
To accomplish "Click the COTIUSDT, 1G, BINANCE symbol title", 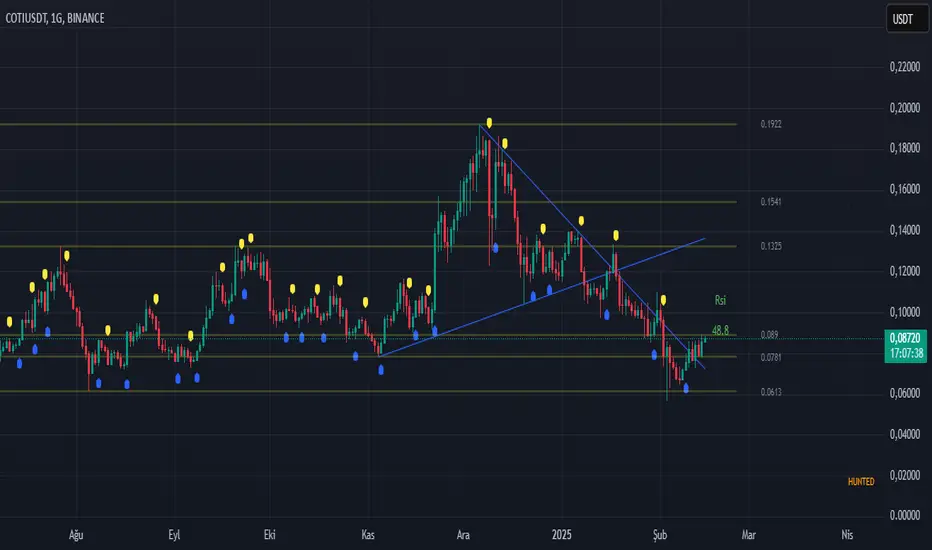I will tap(55, 18).
